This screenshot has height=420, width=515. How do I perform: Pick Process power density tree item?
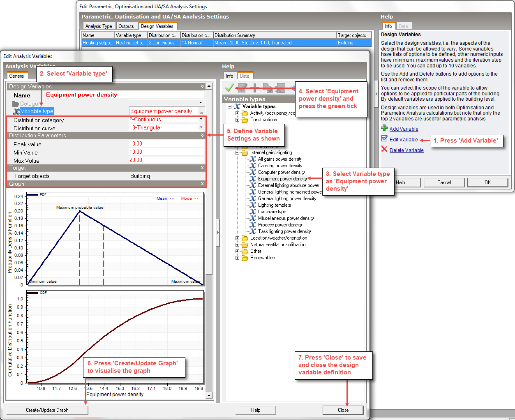tap(279, 225)
